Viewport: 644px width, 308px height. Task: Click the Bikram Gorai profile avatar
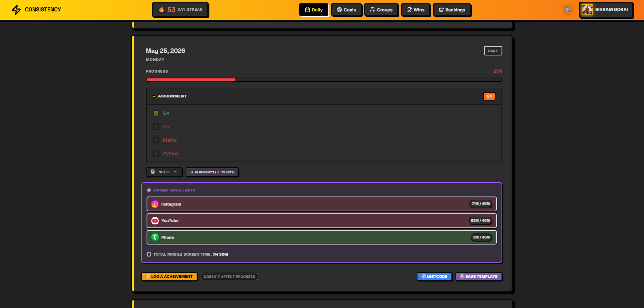pos(587,10)
